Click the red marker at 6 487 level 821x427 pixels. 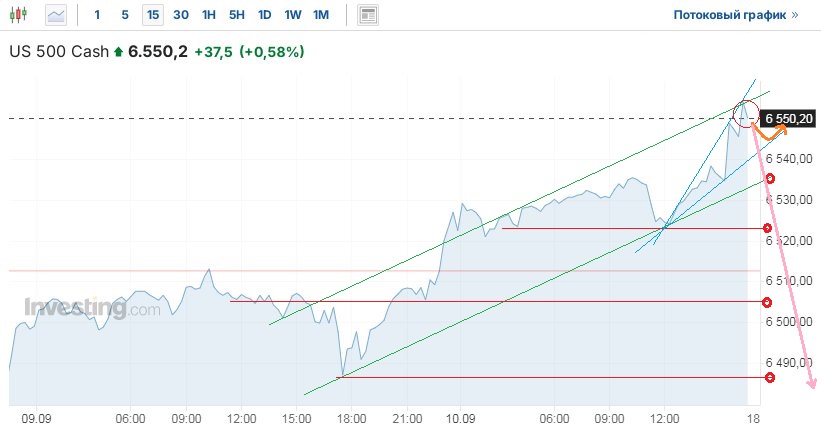(769, 377)
